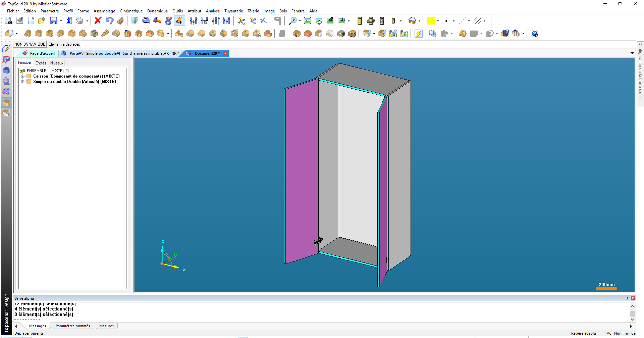Click the blue help question mark icon
The width and height of the screenshot is (644, 338).
(535, 34)
